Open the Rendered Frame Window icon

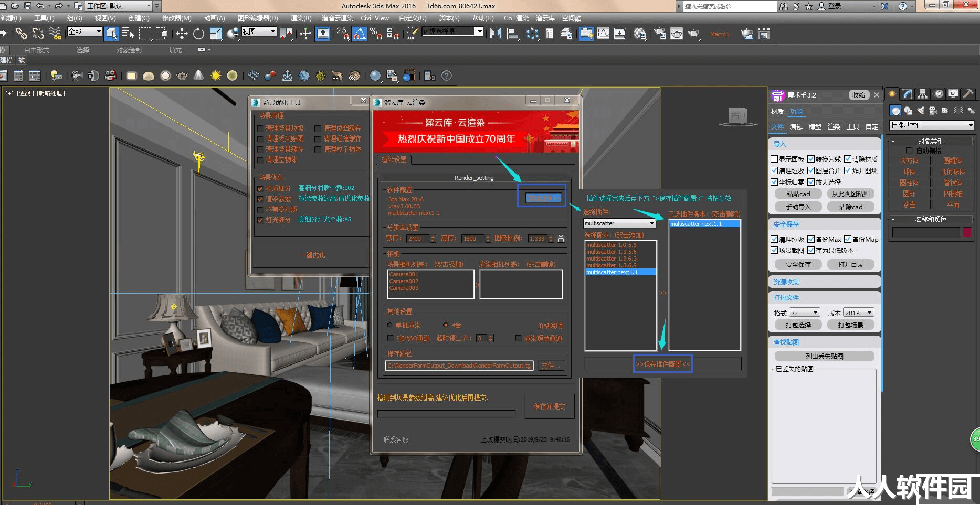677,34
